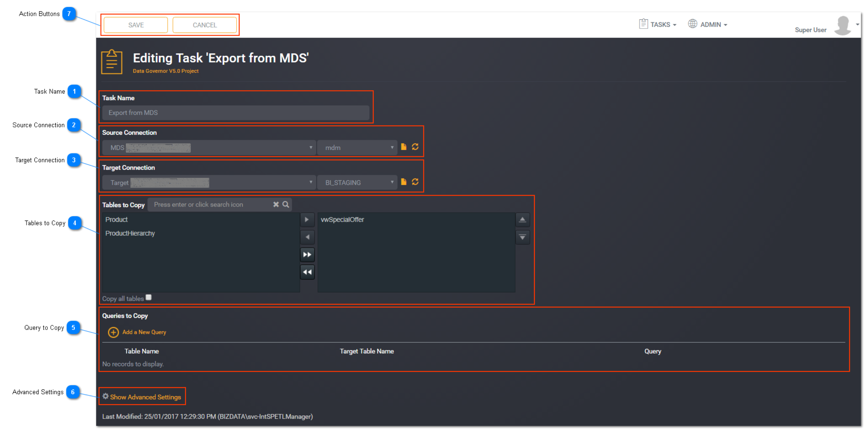Click Add a New Query link
The height and width of the screenshot is (432, 868).
point(144,332)
